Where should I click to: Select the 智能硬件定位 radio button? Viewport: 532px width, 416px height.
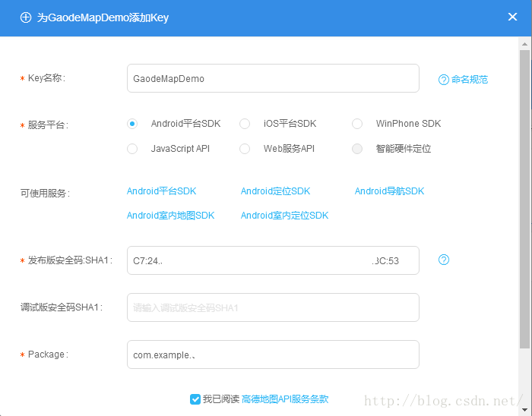357,149
